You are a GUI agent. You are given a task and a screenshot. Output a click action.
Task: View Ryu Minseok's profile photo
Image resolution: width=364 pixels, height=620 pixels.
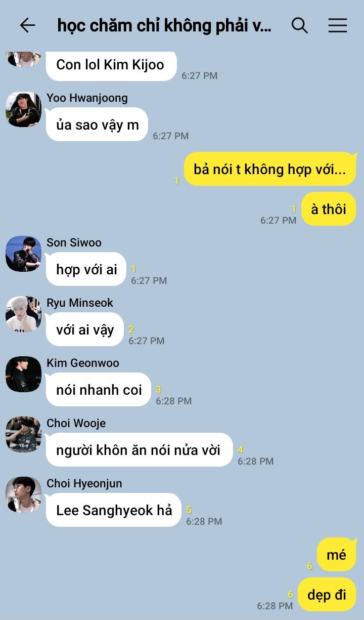[23, 314]
